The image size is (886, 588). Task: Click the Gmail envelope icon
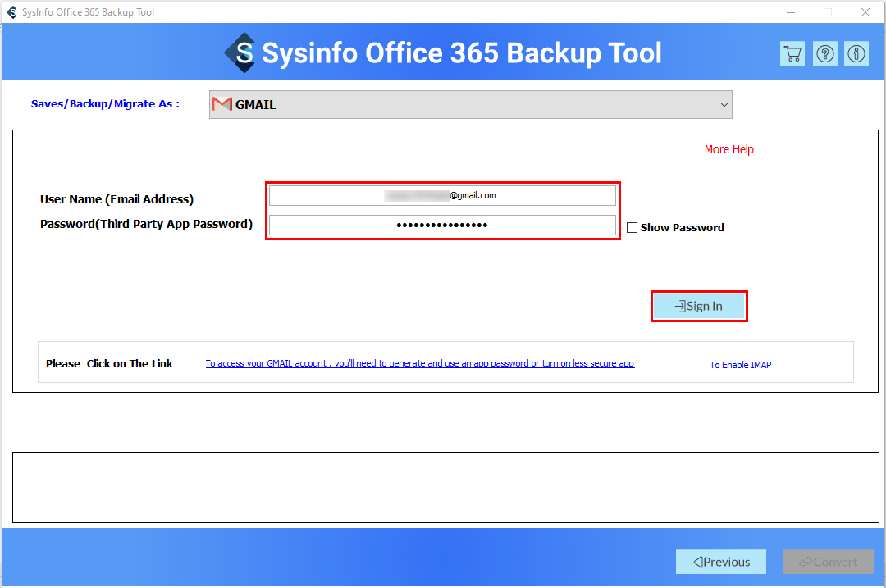click(221, 104)
